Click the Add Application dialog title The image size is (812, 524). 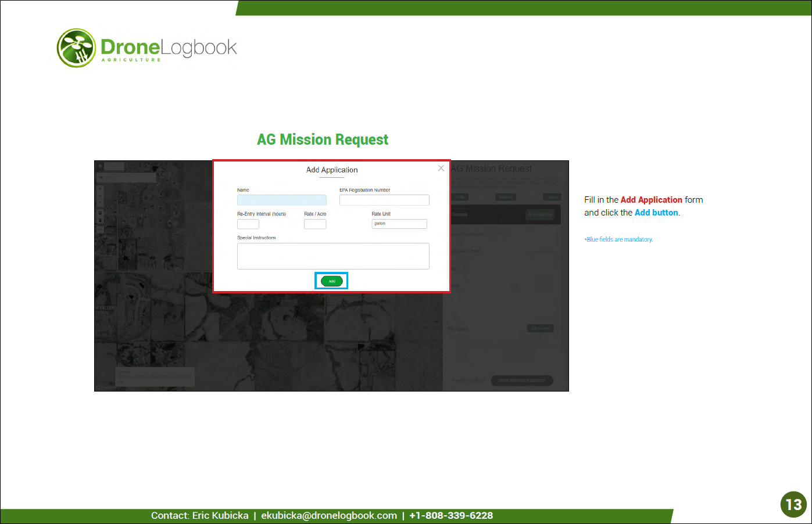coord(332,170)
